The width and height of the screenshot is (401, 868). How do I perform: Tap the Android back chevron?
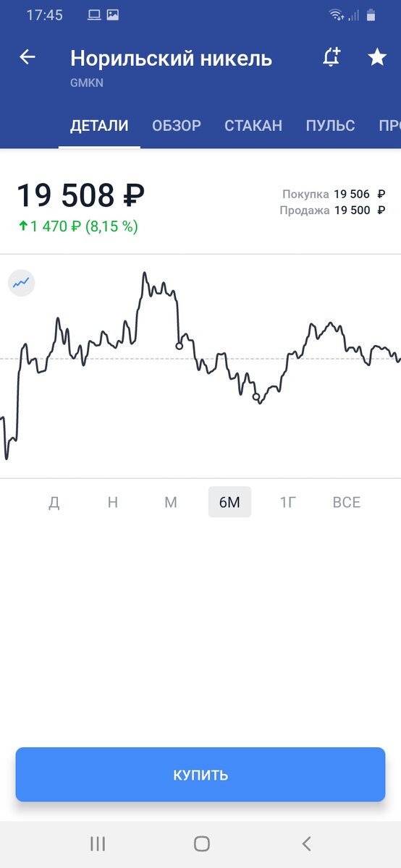[306, 843]
